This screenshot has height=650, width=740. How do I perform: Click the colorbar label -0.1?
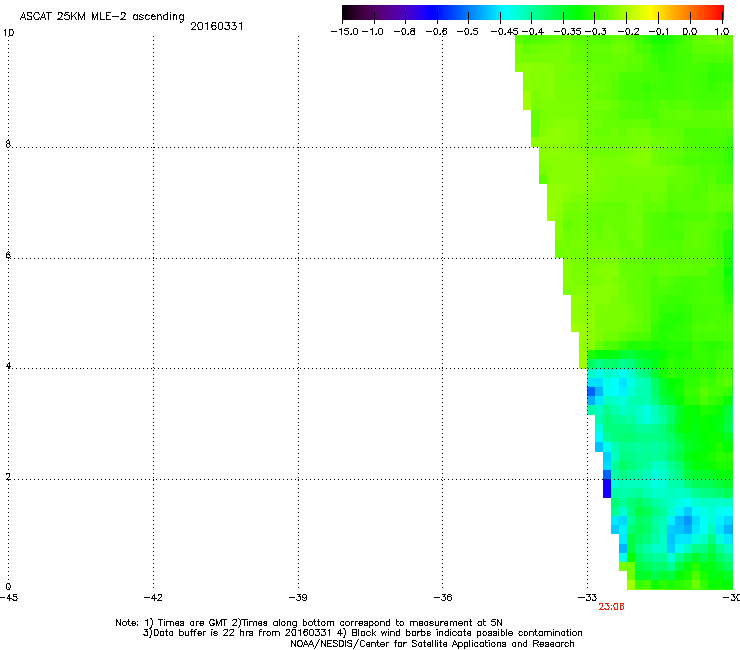(659, 32)
